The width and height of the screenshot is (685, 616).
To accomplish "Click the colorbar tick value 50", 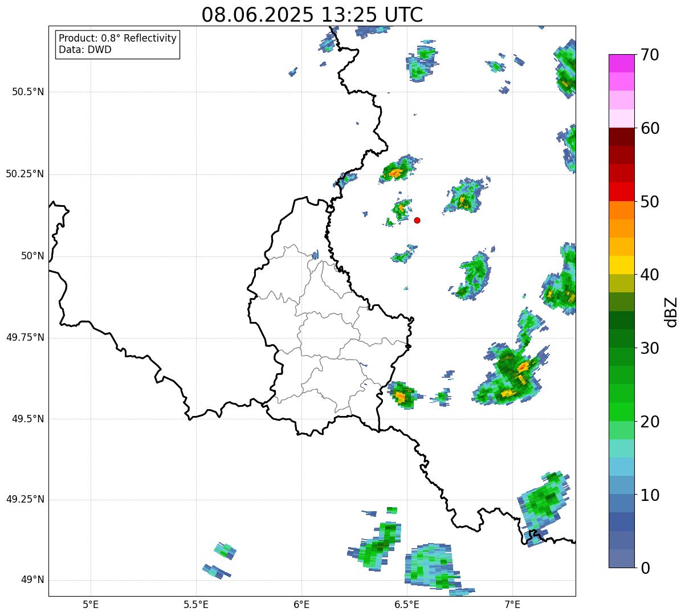I will point(650,202).
